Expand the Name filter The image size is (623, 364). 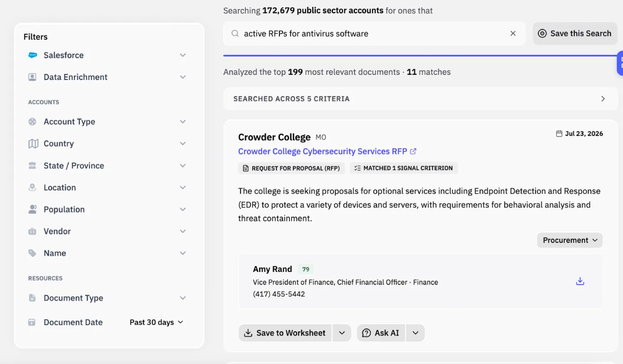(x=183, y=253)
